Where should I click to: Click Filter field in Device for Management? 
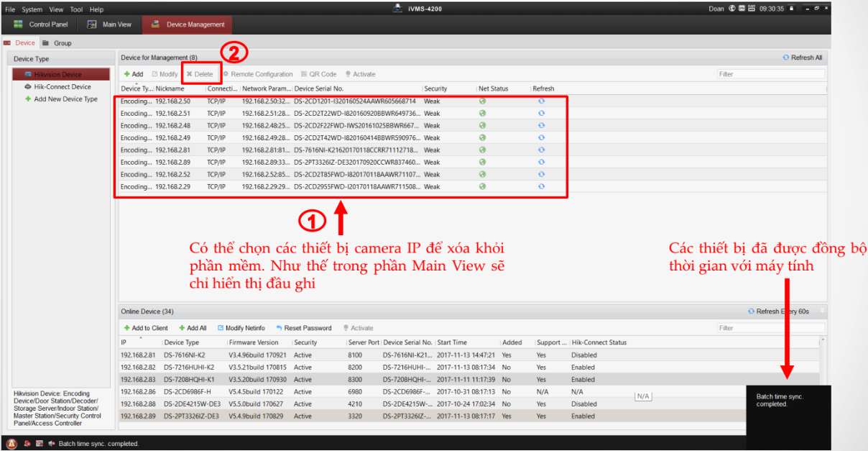pyautogui.click(x=770, y=74)
